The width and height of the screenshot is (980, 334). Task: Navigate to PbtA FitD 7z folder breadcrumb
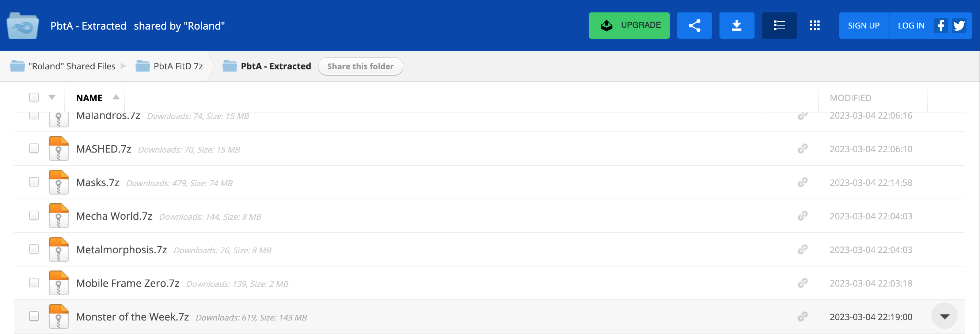pyautogui.click(x=178, y=66)
